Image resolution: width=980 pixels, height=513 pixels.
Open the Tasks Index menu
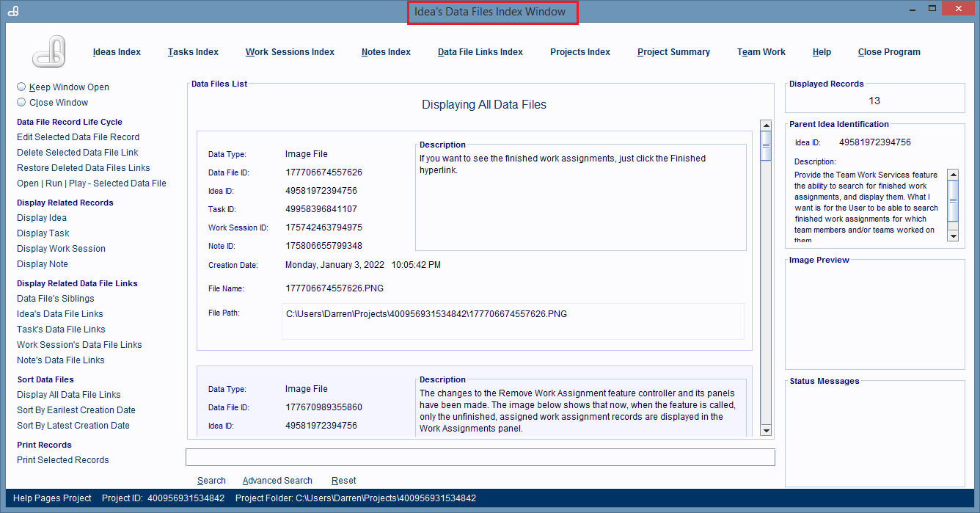click(193, 52)
